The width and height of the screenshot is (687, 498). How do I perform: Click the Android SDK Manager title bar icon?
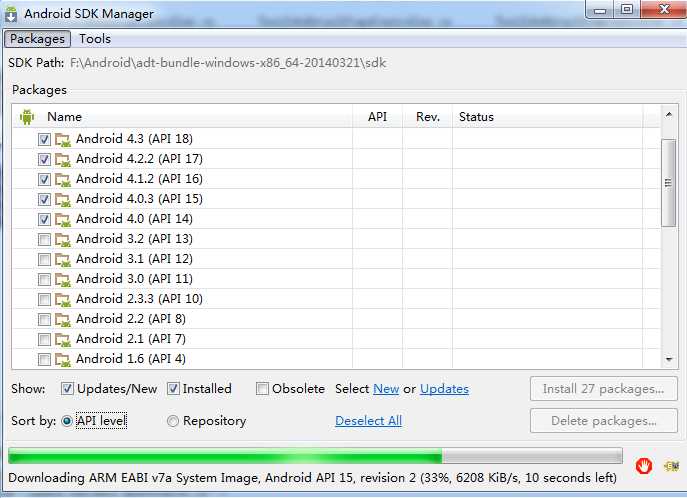11,14
